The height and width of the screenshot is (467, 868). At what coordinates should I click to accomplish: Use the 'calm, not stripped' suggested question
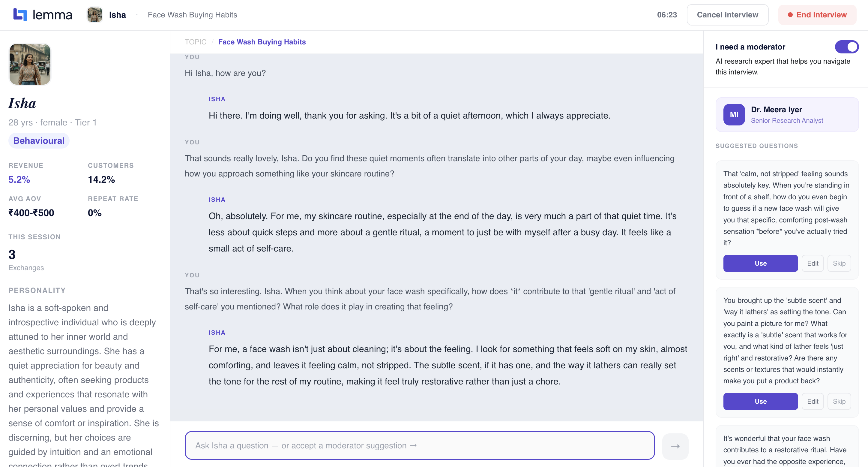(x=760, y=263)
